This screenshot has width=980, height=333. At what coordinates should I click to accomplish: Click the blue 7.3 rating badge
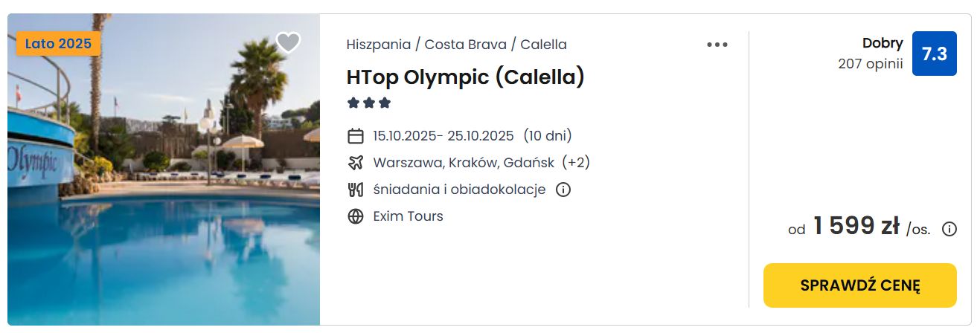coord(935,54)
